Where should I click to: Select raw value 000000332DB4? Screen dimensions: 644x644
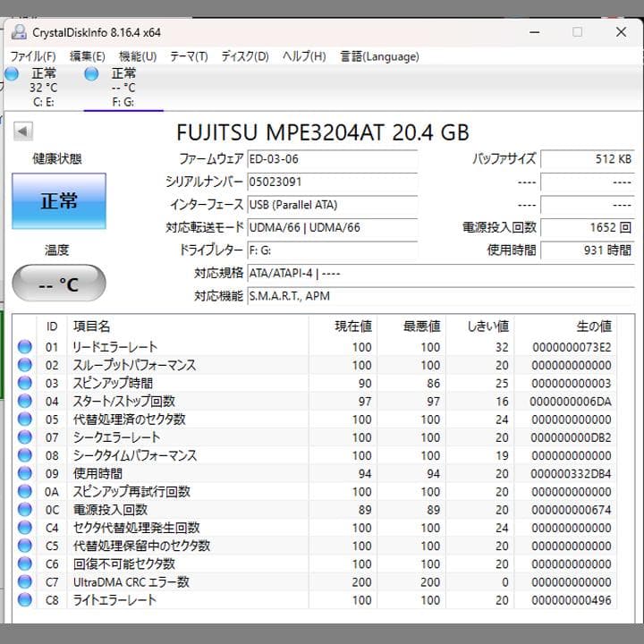click(571, 473)
